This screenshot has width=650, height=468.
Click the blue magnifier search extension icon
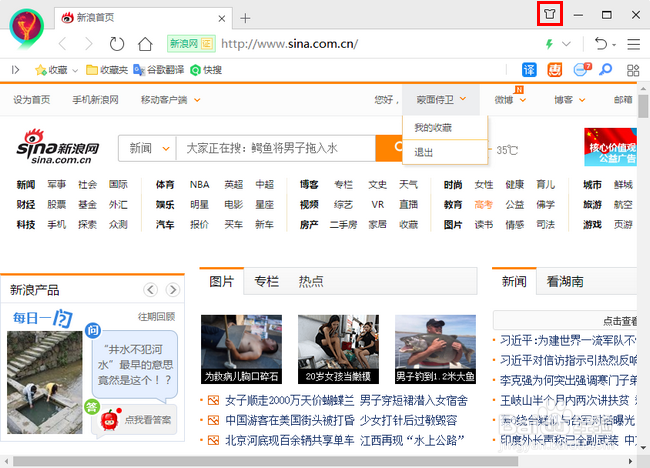pyautogui.click(x=606, y=69)
